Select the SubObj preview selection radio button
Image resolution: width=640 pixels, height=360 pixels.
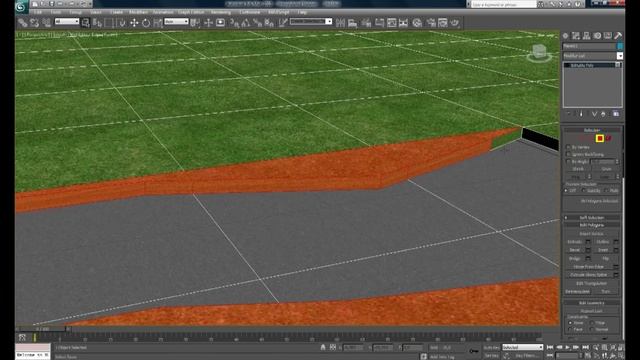tap(584, 191)
